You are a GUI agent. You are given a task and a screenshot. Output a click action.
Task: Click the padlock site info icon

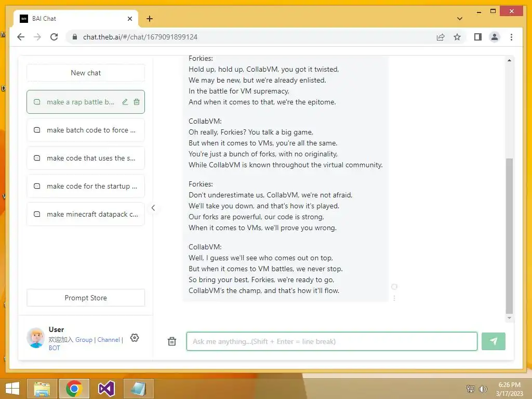75,37
